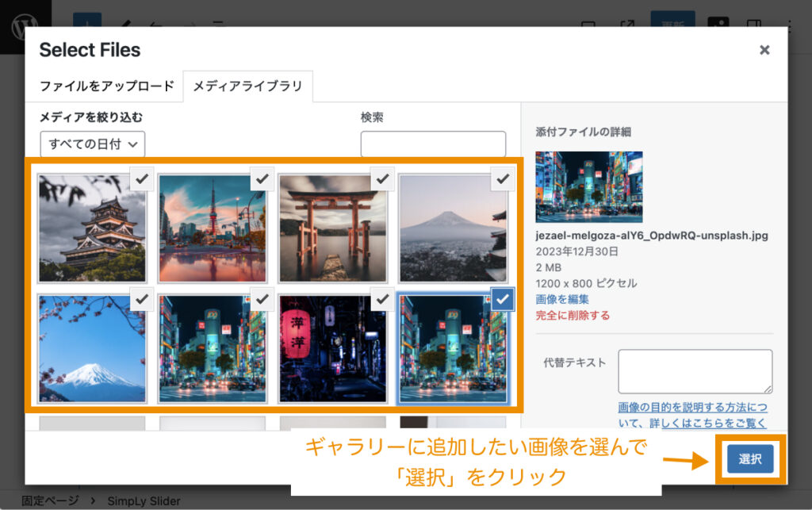Image resolution: width=812 pixels, height=510 pixels.
Task: Select the editing tools pencil icon
Action: pyautogui.click(x=124, y=23)
